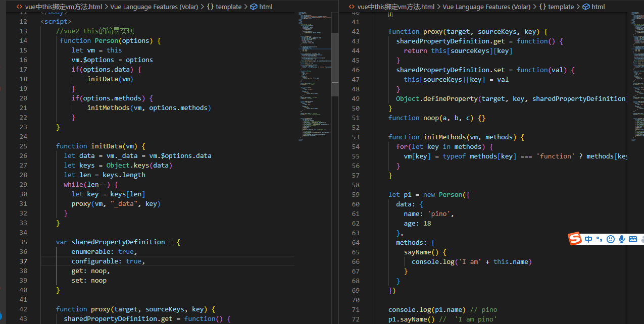
Task: Click HTML file icon in left breadcrumb
Action: 19,7
